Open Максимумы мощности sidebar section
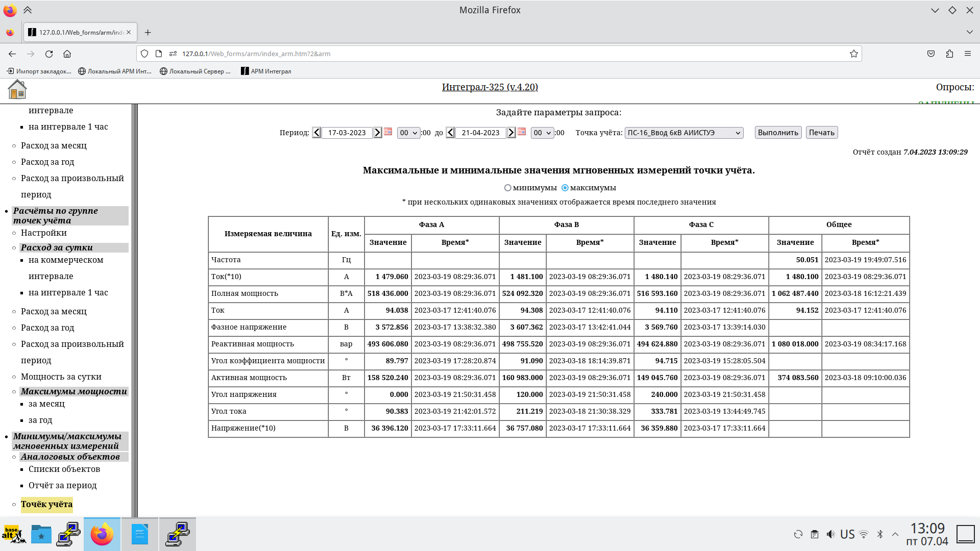 pos(74,391)
